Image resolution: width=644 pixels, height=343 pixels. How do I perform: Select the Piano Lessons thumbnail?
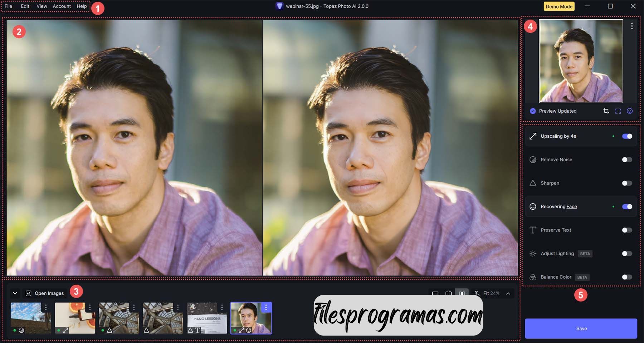207,318
